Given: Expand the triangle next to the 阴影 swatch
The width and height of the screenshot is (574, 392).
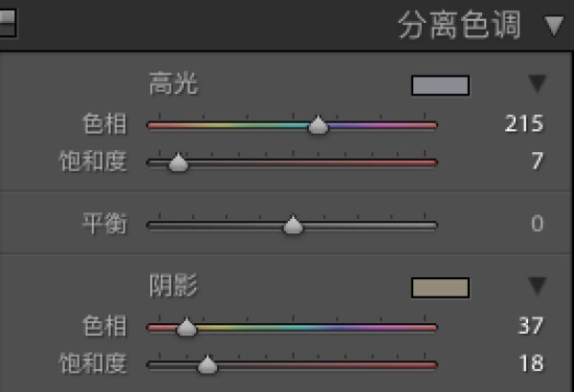Looking at the screenshot, I should 538,286.
